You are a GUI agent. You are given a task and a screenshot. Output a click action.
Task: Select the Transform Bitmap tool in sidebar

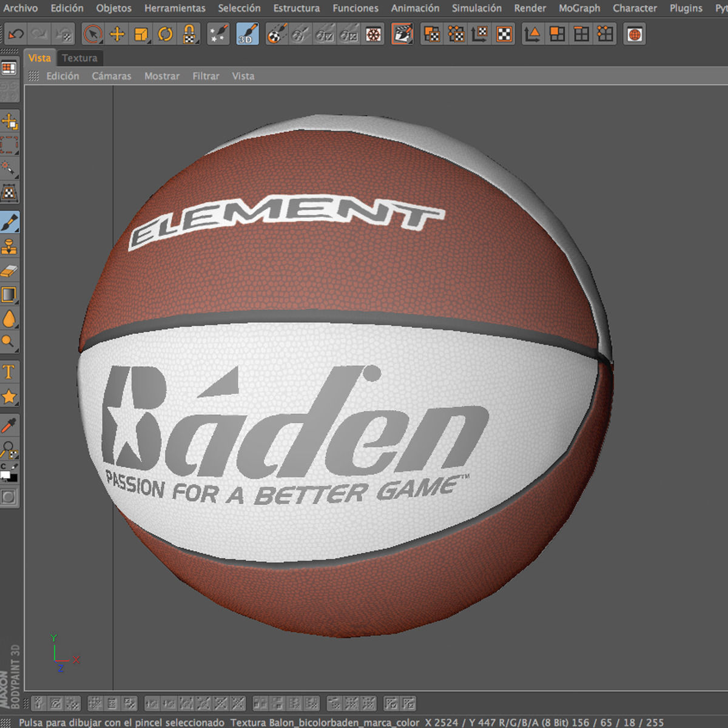[10, 122]
